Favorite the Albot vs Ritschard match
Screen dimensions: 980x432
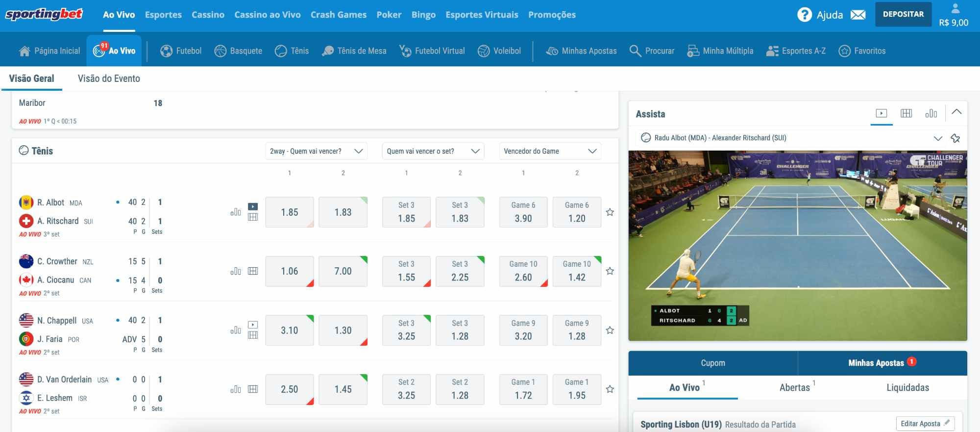610,212
